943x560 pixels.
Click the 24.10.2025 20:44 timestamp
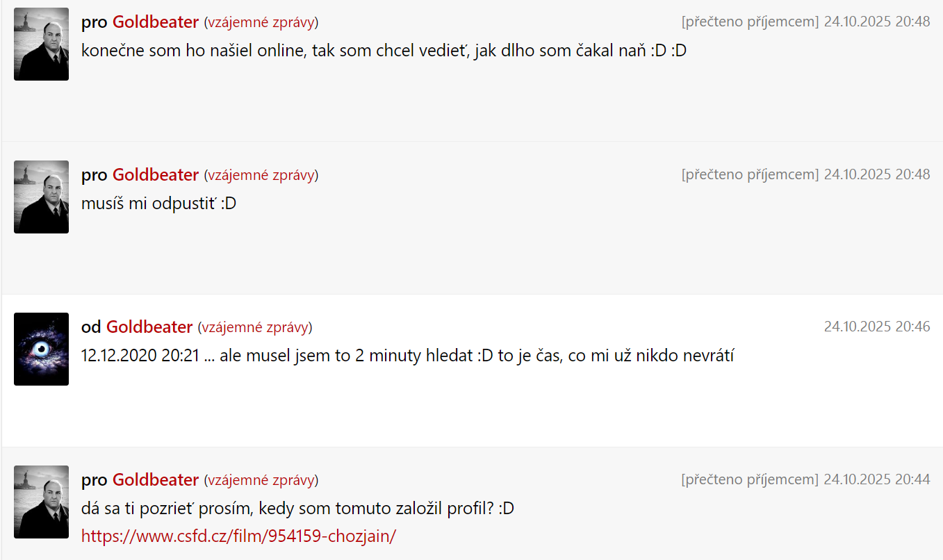coord(877,480)
